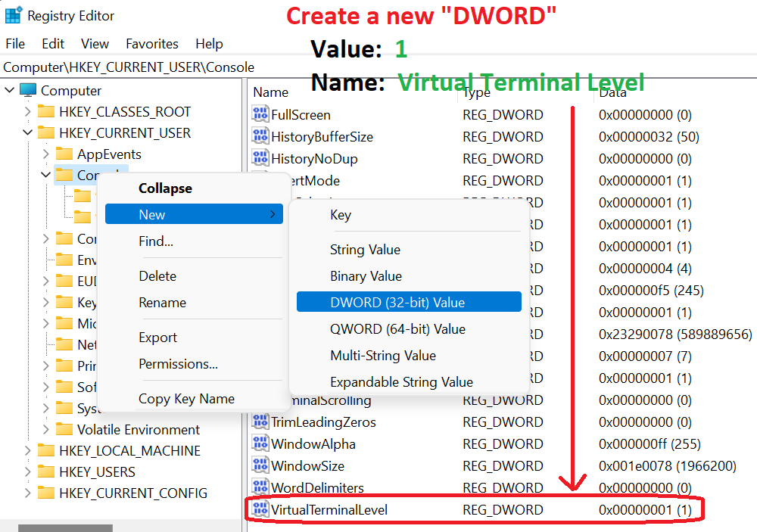This screenshot has width=757, height=532.
Task: Expand the Volatile Environment tree node
Action: click(x=46, y=429)
